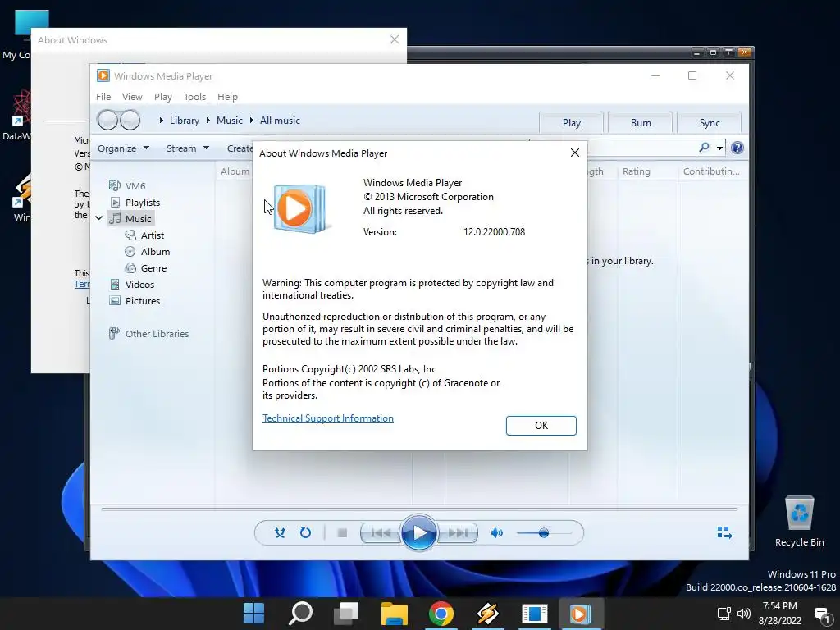Image resolution: width=840 pixels, height=630 pixels.
Task: Select Other Libraries in the navigation pane
Action: coord(149,334)
